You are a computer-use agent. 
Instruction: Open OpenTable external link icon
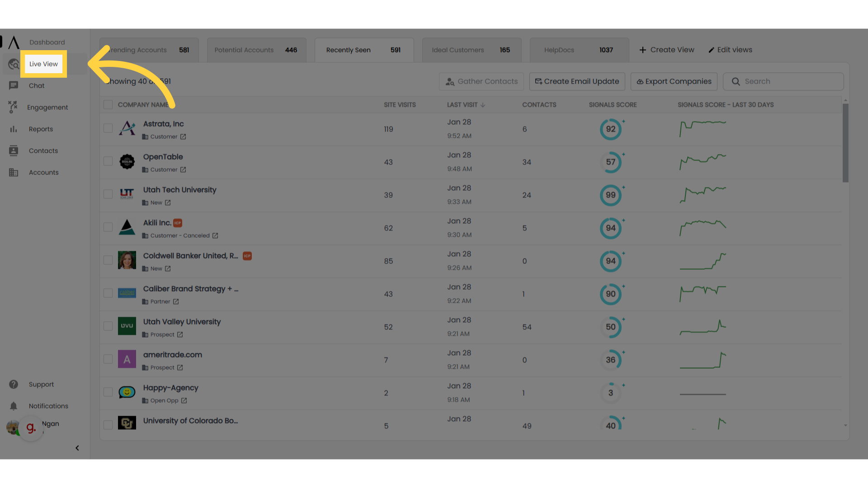183,170
